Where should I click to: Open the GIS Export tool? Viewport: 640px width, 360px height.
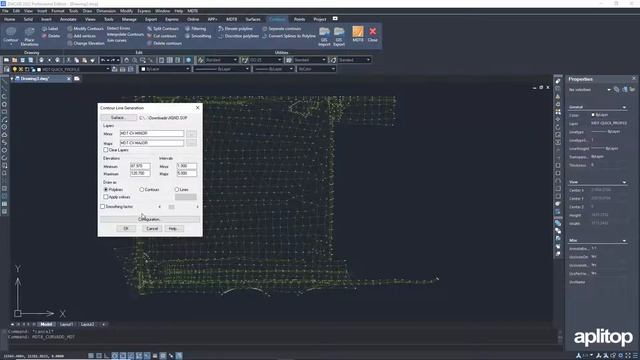pyautogui.click(x=339, y=36)
